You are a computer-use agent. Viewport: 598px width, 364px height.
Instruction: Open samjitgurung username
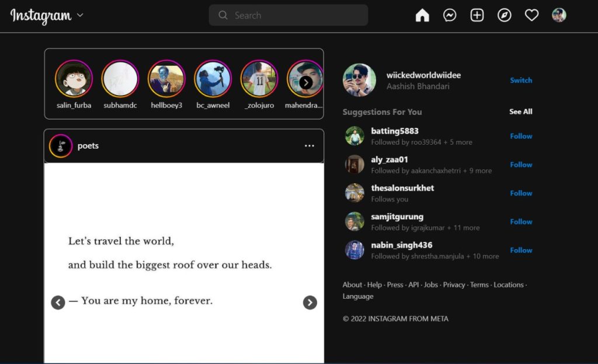(397, 216)
